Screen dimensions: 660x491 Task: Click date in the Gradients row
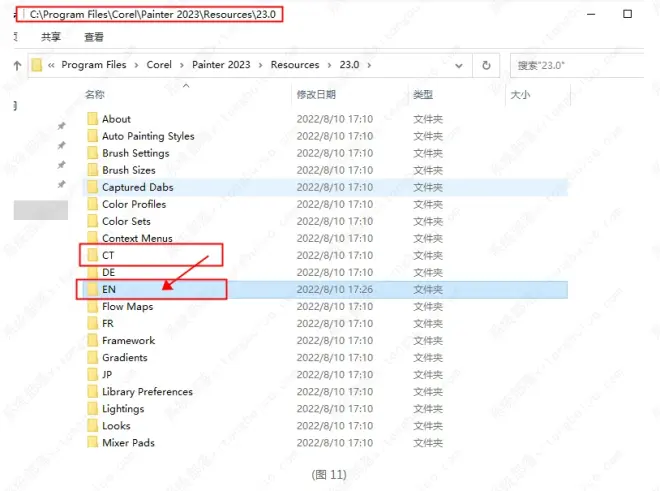pos(335,358)
